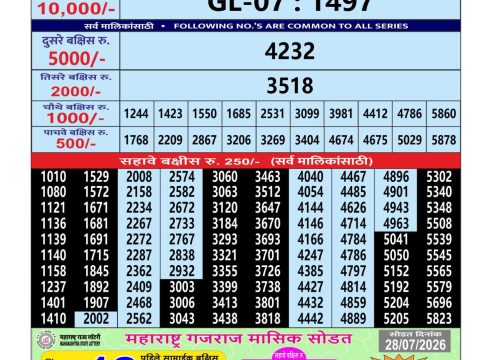
Task: Click the draw date 28/07/2026
Action: click(x=415, y=345)
